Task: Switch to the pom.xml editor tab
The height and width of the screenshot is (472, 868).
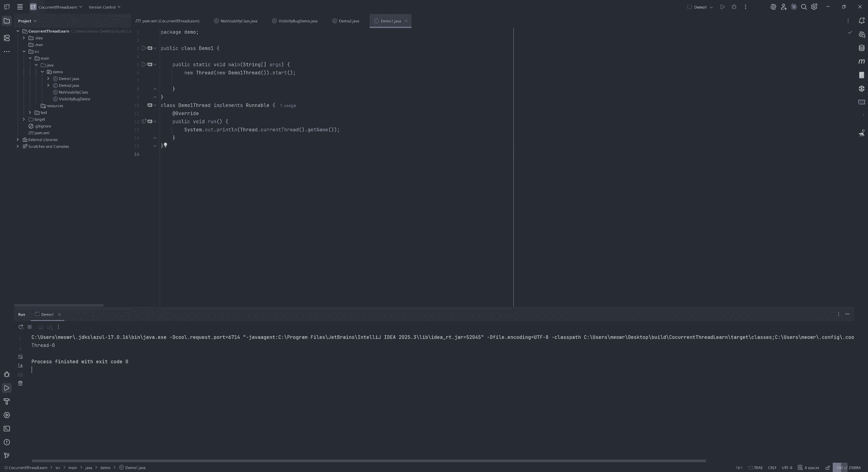Action: pyautogui.click(x=170, y=21)
